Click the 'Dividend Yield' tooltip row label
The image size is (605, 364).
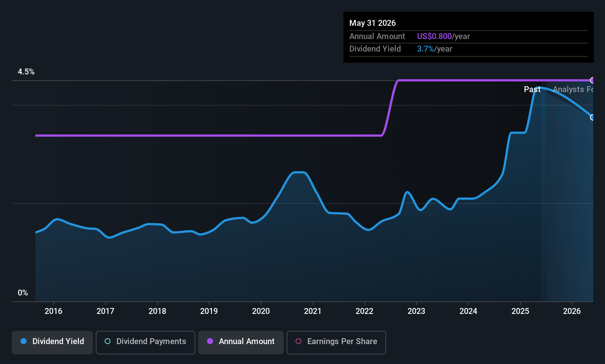click(x=375, y=49)
